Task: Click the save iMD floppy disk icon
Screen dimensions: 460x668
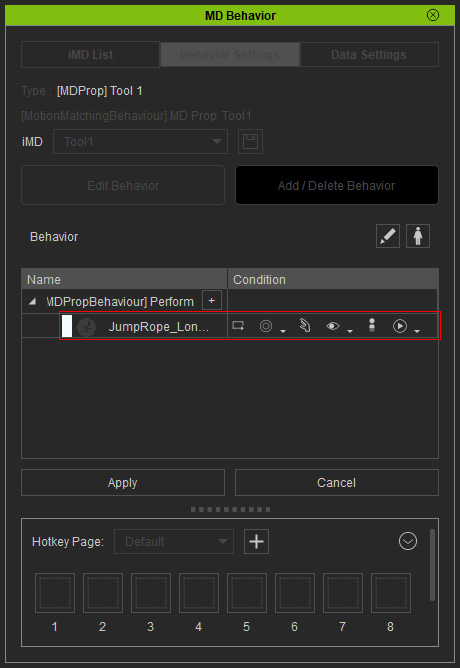Action: [250, 141]
